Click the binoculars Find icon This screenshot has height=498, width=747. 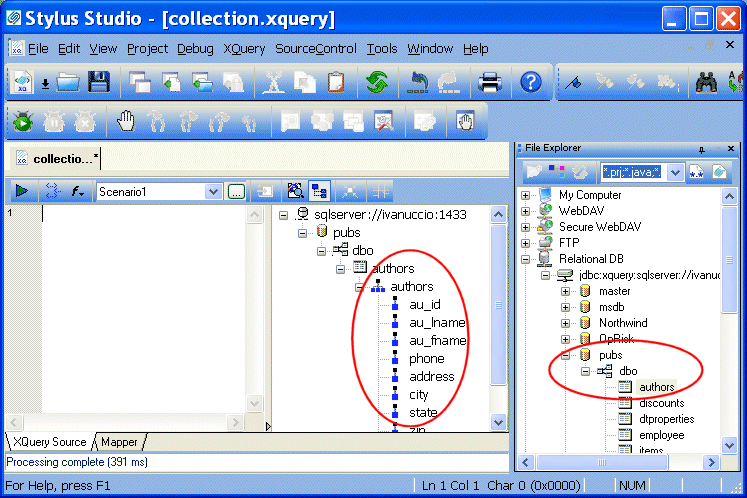tap(706, 82)
